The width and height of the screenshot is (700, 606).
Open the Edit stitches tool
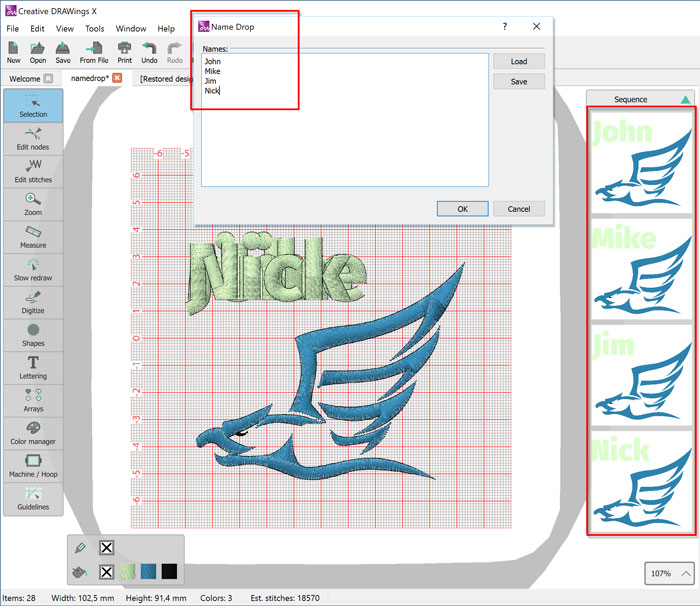(x=33, y=170)
